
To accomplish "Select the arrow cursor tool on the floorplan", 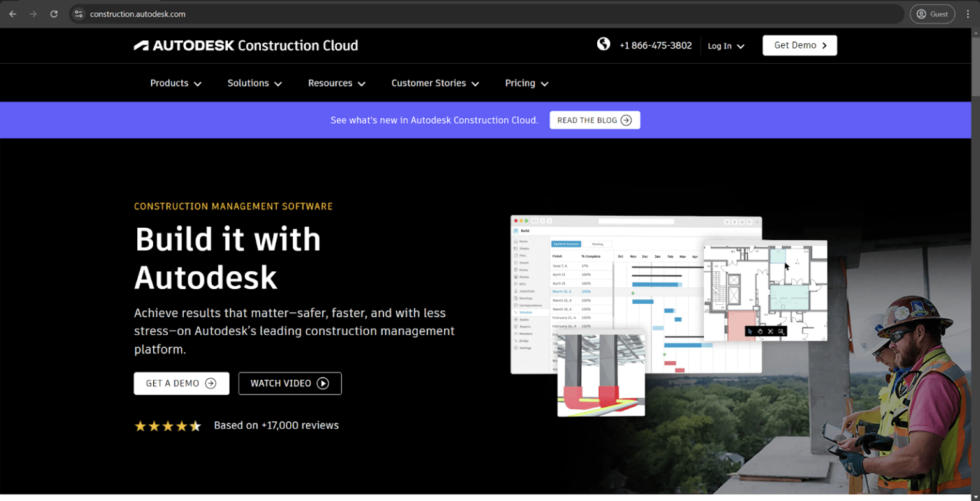I will 750,331.
